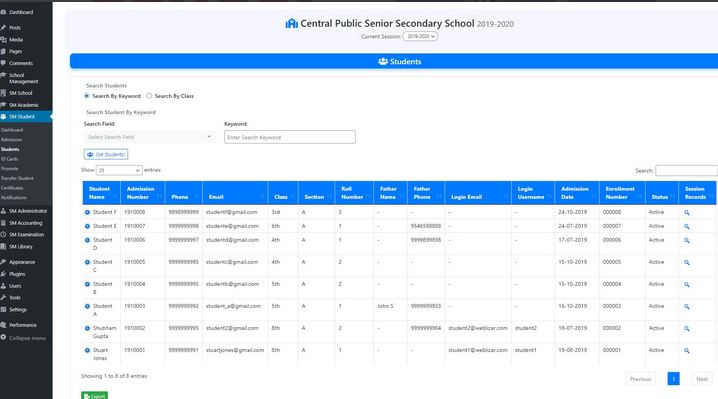
Task: Open SM Academic sidebar menu
Action: tap(24, 105)
